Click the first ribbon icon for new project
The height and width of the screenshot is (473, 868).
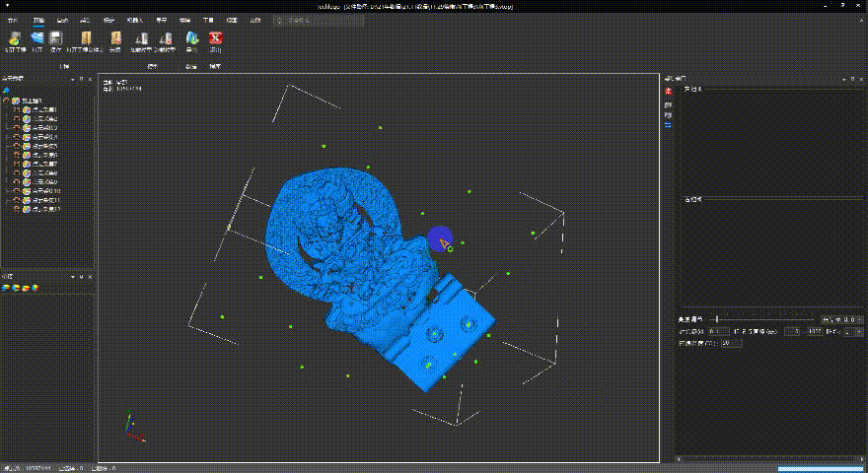(15, 39)
